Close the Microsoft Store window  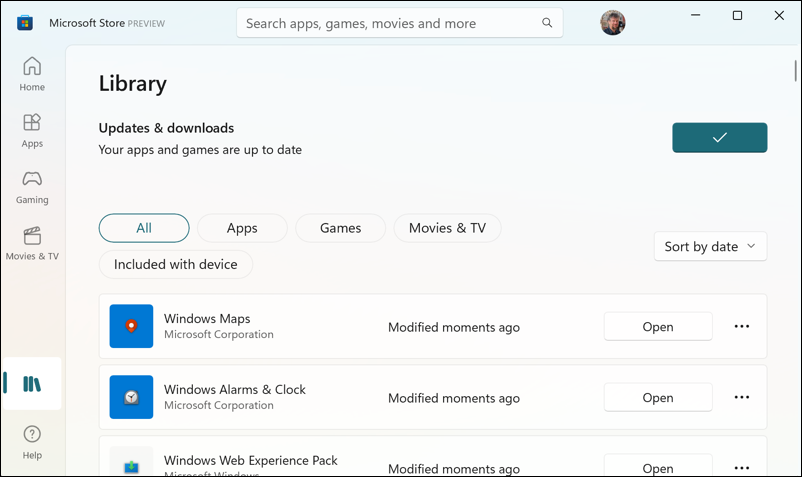pos(779,15)
